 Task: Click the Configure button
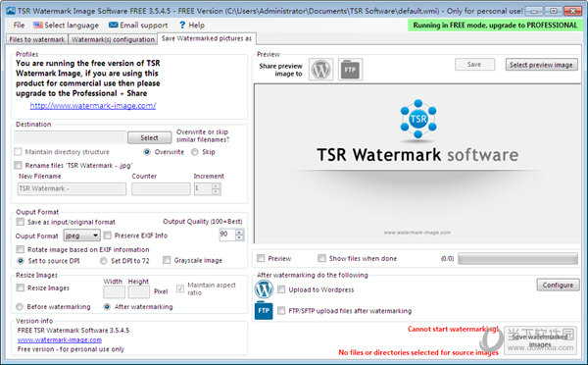[558, 285]
